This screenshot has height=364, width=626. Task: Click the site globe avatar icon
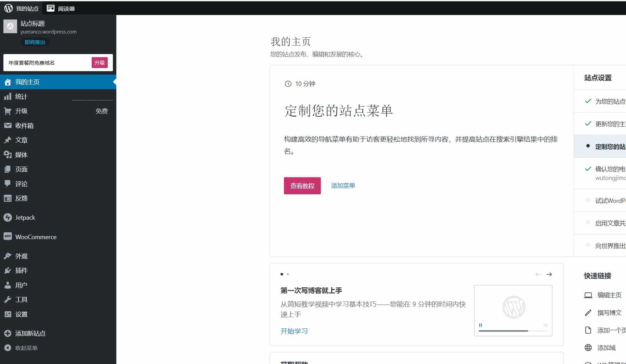point(10,26)
